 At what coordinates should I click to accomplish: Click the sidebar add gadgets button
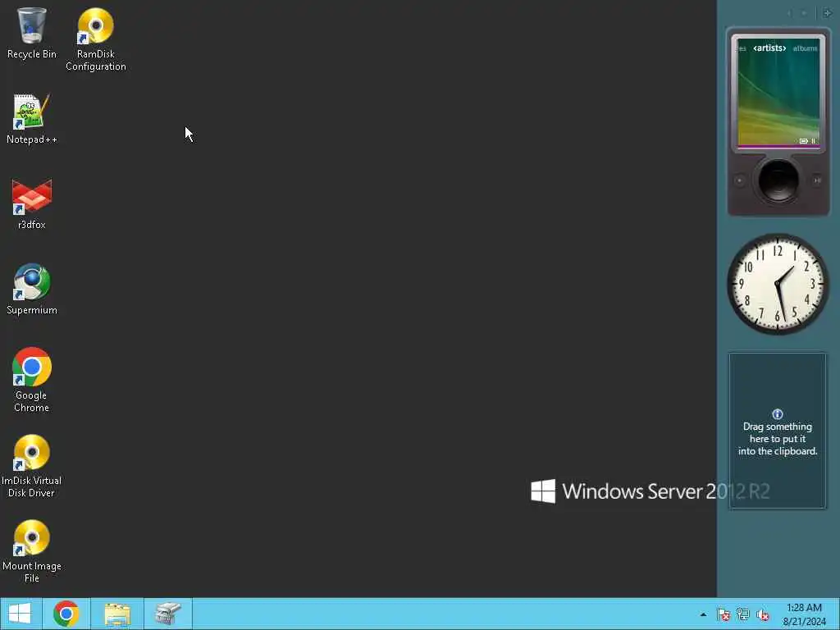[827, 13]
